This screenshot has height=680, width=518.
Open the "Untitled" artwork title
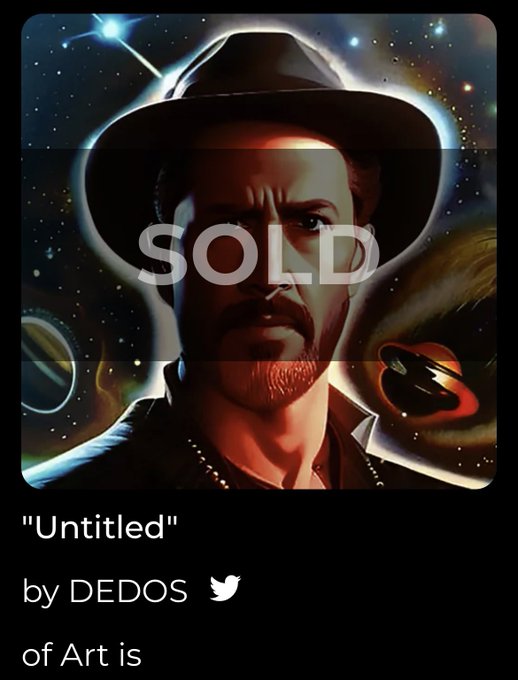[x=100, y=526]
